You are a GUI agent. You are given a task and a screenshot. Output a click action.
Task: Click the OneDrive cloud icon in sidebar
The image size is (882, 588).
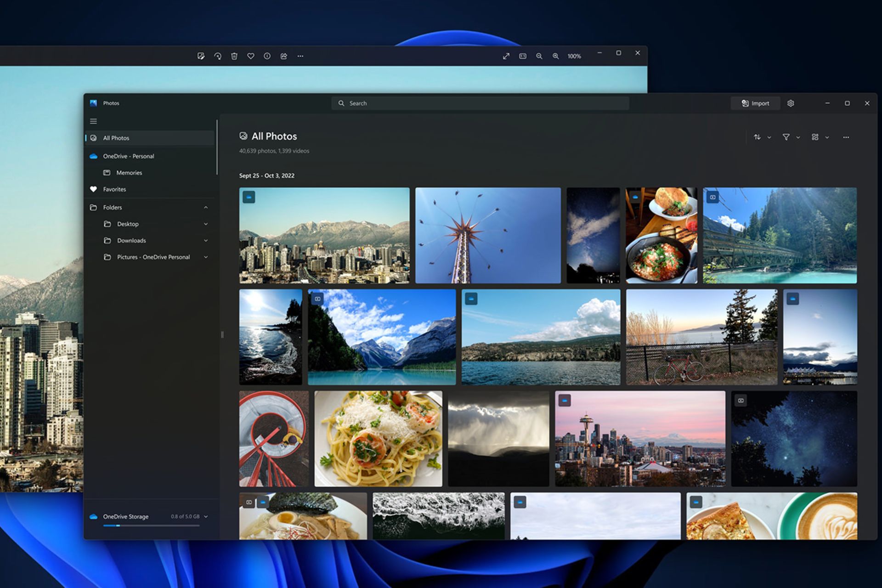[93, 156]
